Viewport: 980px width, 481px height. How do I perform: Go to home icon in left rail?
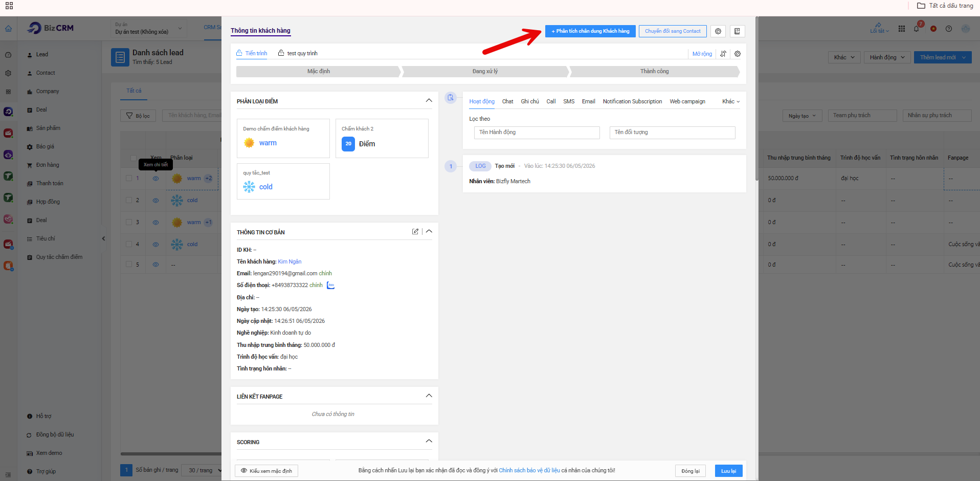click(9, 29)
